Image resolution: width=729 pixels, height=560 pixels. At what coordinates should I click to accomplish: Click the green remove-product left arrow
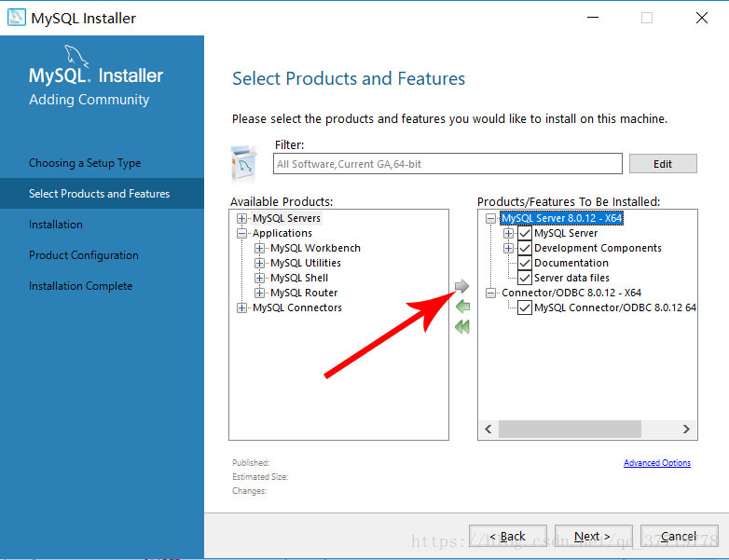[462, 307]
